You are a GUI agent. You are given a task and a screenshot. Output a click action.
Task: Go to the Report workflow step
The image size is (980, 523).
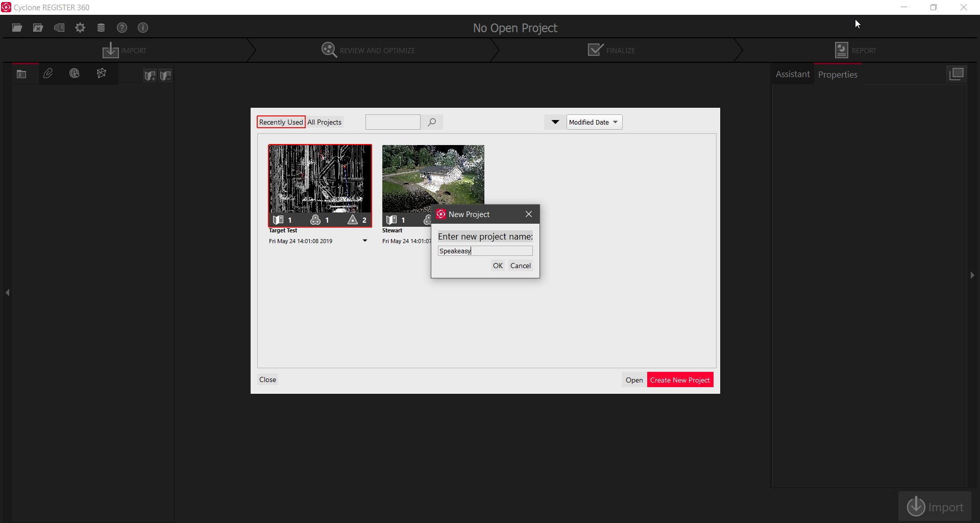click(855, 50)
